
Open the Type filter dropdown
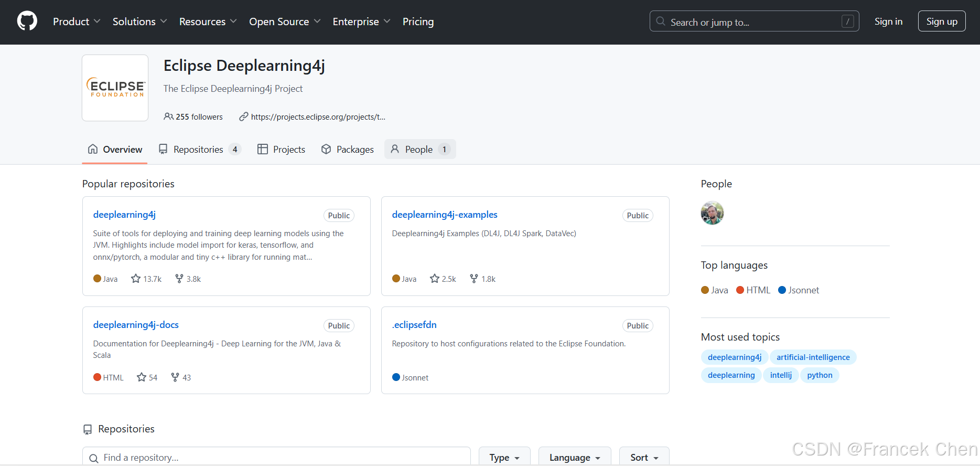[x=504, y=457]
